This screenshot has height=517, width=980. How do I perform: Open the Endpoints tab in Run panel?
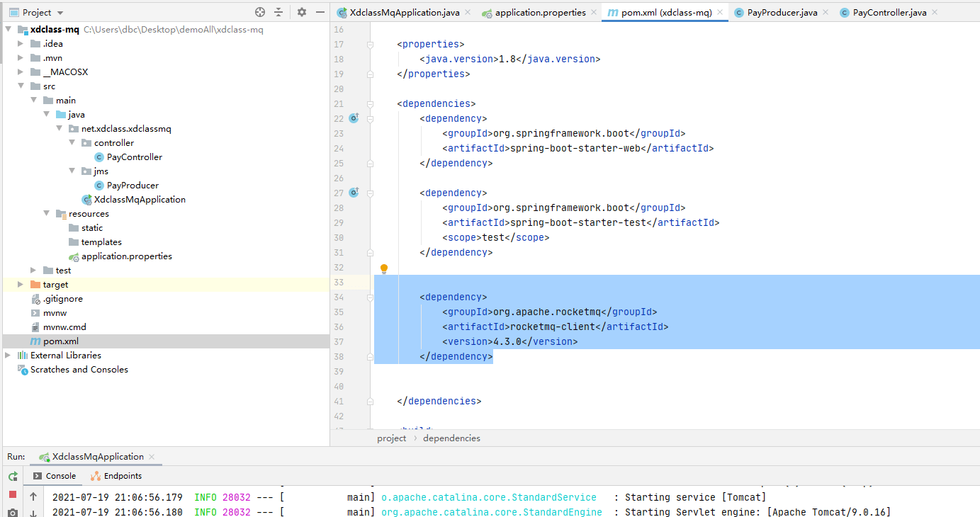pos(116,476)
